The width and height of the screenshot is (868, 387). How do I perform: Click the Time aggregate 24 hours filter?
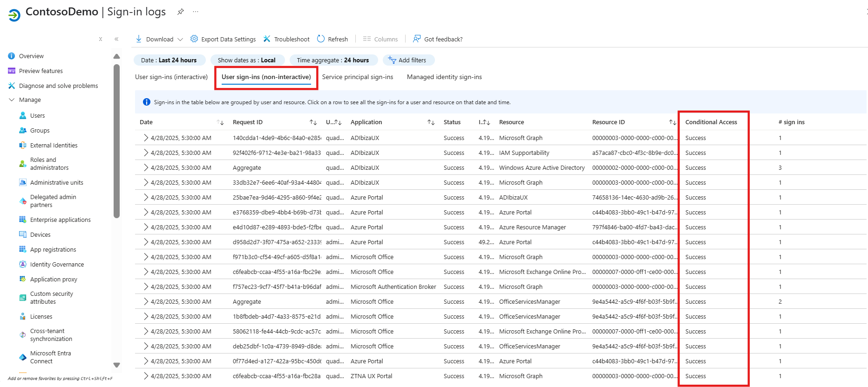coord(333,60)
